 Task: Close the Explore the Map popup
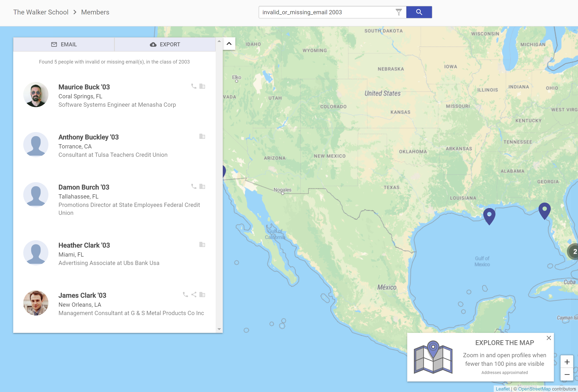click(549, 338)
